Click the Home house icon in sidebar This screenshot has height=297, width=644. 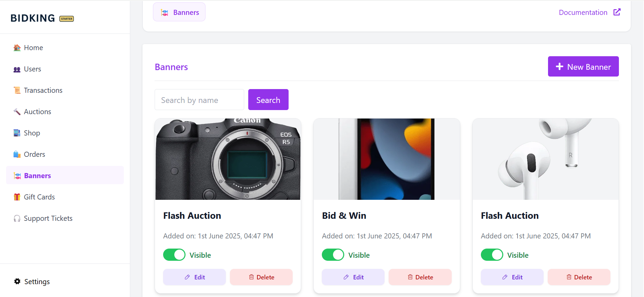[x=17, y=48]
